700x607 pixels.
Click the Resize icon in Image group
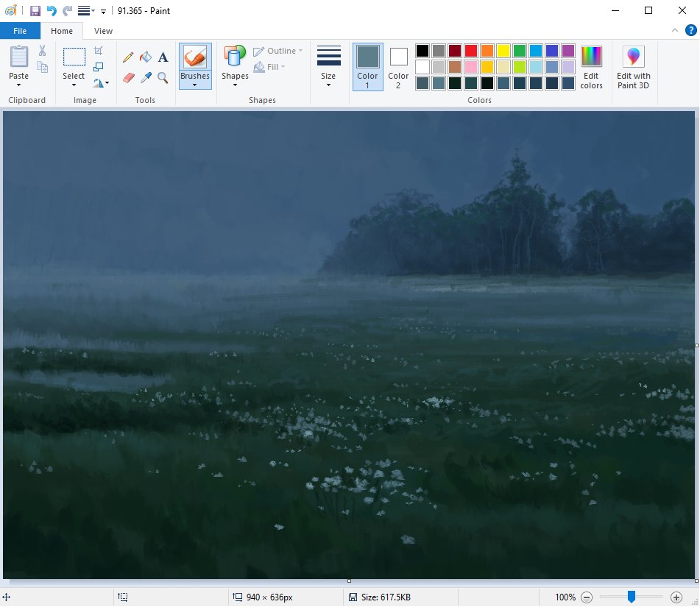coord(98,67)
